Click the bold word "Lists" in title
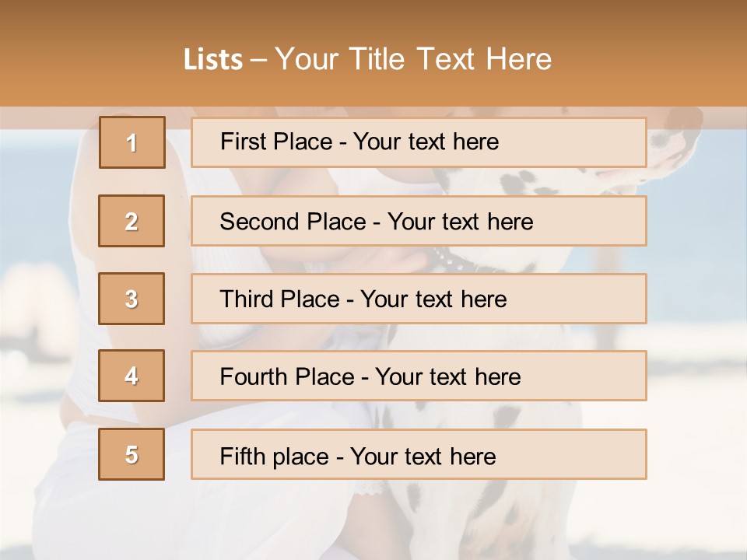 coord(213,60)
